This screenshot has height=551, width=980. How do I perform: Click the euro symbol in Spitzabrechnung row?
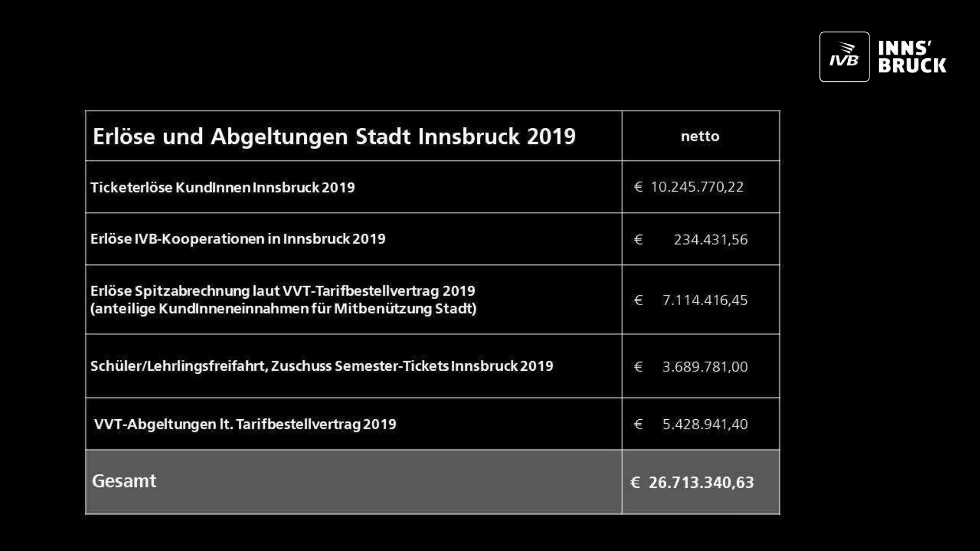(638, 300)
